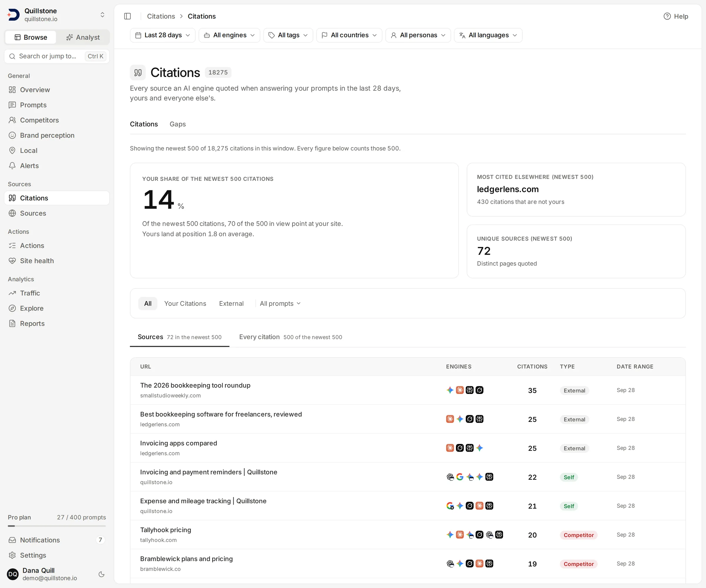
Task: Expand All prompts dropdown
Action: pyautogui.click(x=280, y=303)
